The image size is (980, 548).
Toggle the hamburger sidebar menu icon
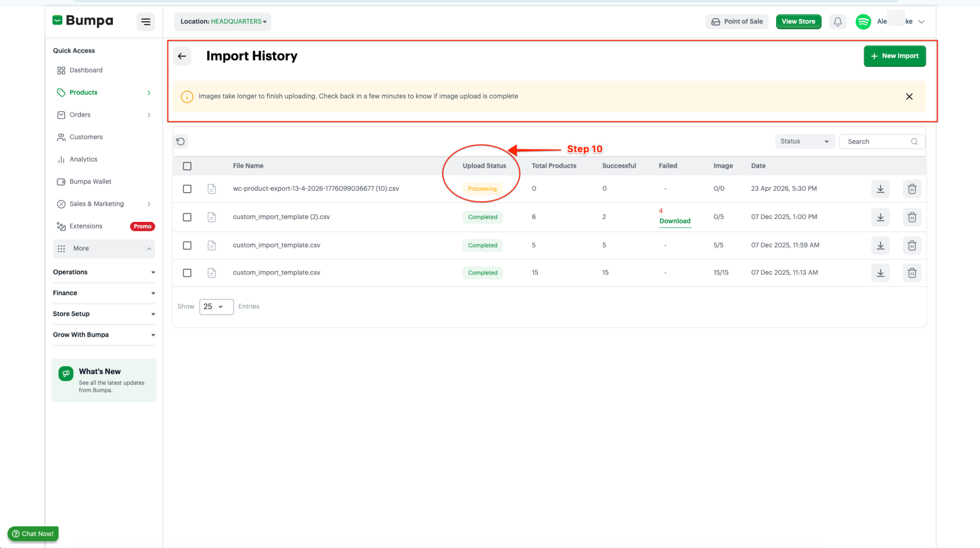click(145, 22)
